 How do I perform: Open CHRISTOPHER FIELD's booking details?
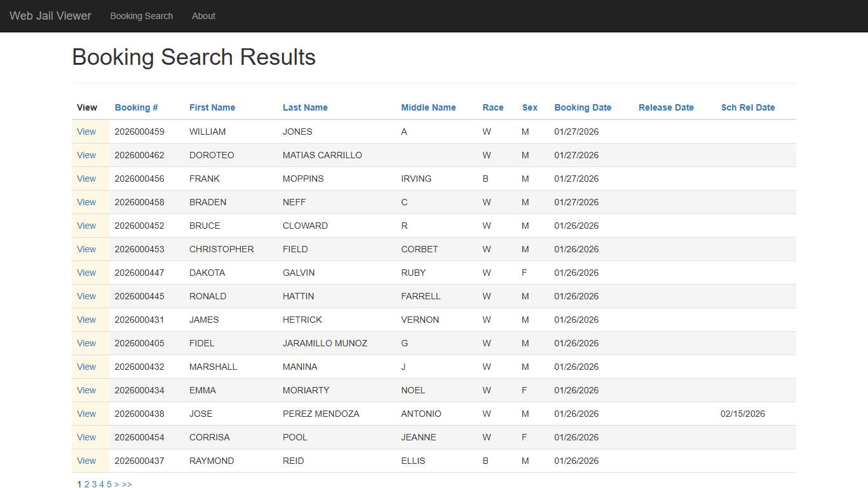pos(86,249)
